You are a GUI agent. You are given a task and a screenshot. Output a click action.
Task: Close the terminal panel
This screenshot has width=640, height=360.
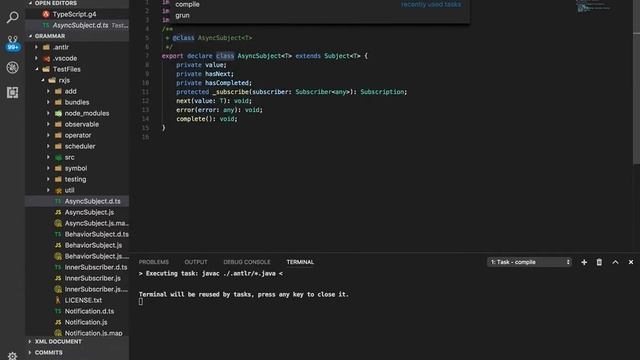631,262
